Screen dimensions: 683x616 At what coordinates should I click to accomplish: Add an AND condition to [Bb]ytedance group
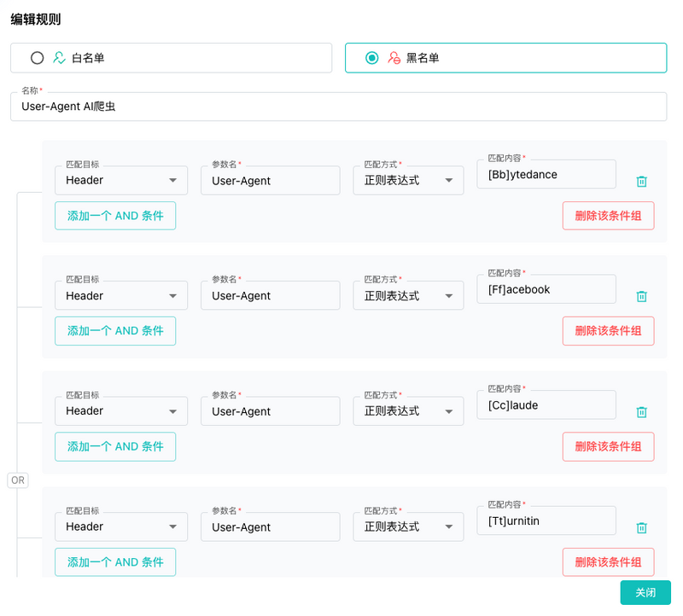(115, 216)
